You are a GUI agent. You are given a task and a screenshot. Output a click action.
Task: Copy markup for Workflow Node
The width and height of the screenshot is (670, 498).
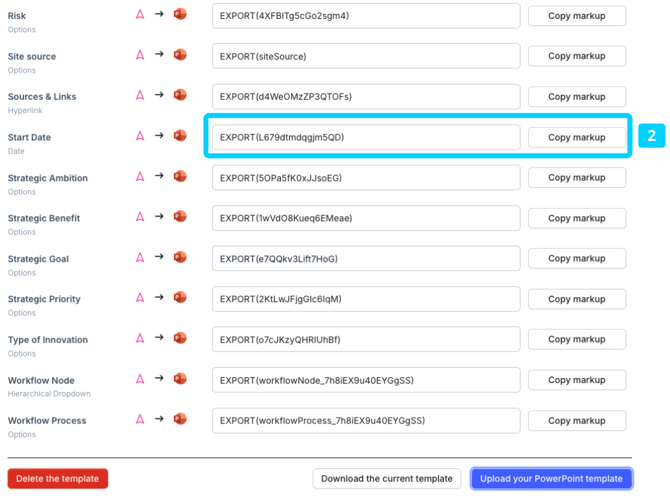tap(577, 380)
